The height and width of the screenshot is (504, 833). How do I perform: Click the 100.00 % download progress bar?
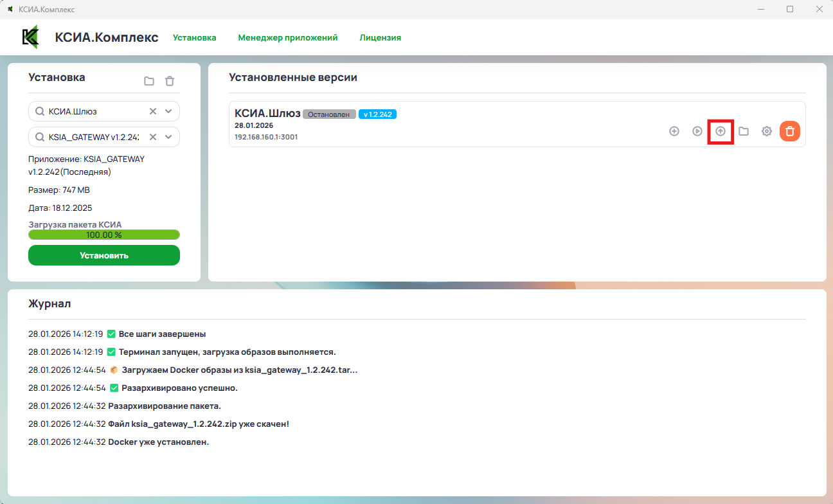click(x=104, y=235)
